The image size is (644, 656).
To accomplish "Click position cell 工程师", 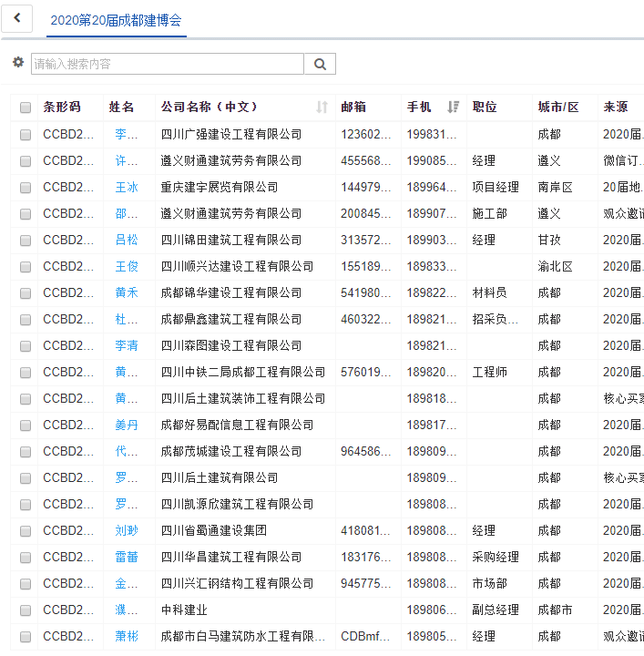I will (x=490, y=372).
